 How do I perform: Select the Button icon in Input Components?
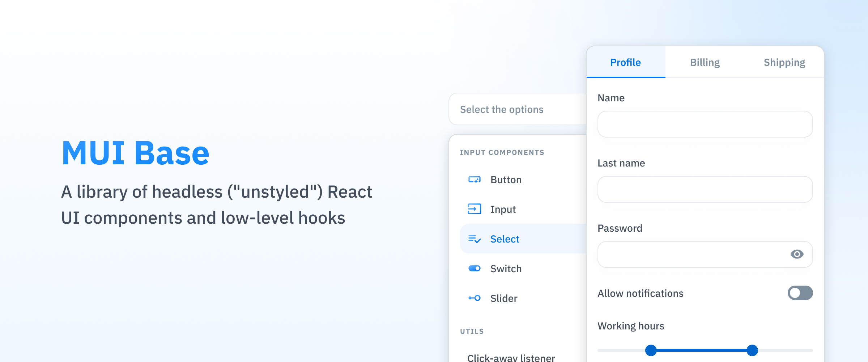coord(474,180)
